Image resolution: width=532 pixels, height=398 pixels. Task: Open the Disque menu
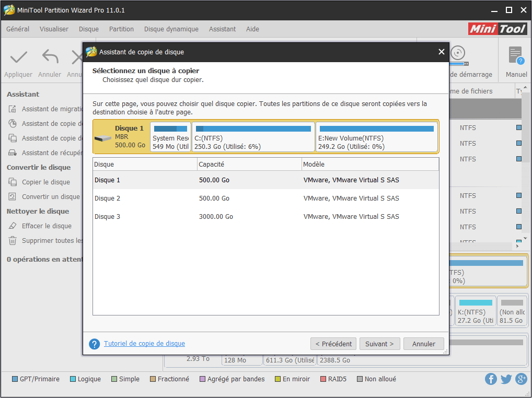click(x=89, y=29)
